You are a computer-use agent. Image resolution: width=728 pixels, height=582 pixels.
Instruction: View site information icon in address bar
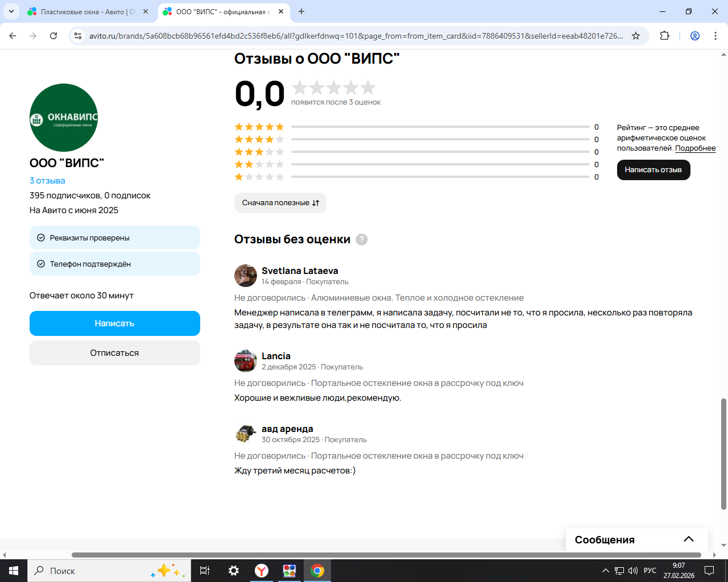(x=78, y=36)
